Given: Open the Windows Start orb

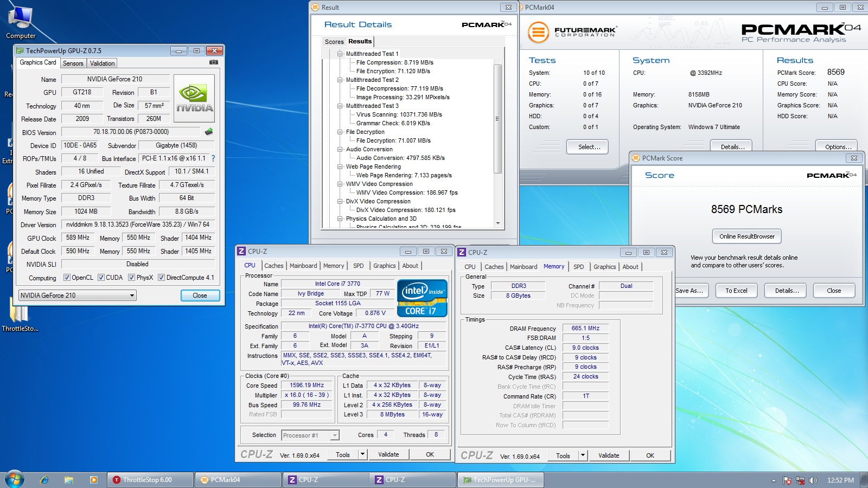Looking at the screenshot, I should [x=14, y=480].
